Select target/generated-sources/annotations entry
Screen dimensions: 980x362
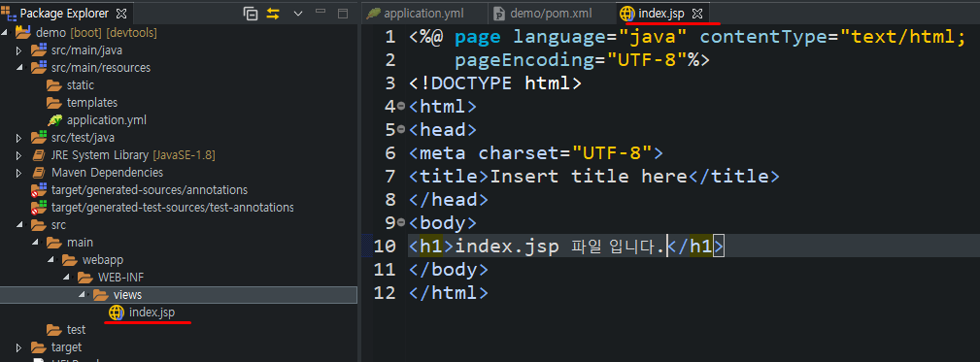150,190
